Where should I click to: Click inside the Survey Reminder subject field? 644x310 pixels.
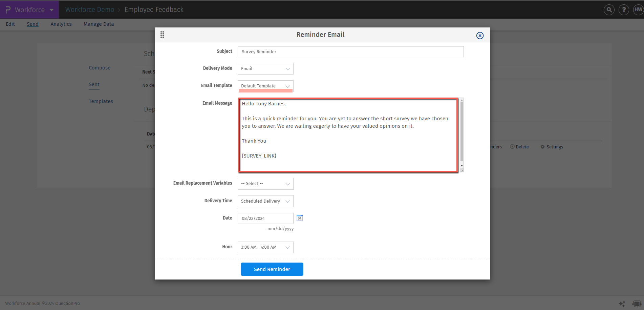click(350, 51)
